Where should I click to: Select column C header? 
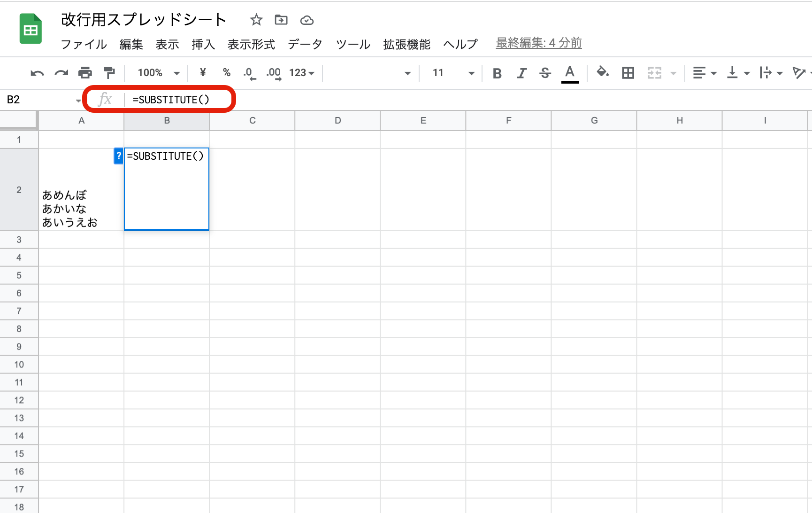point(252,121)
